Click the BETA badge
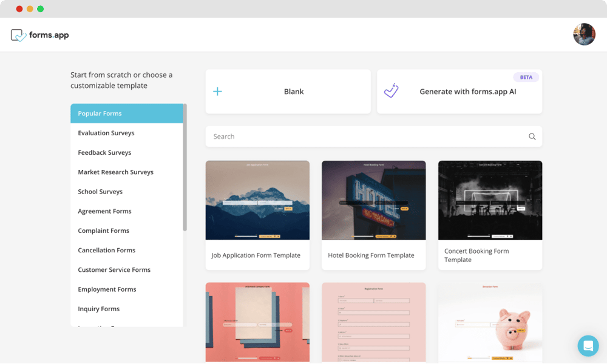Image resolution: width=607 pixels, height=364 pixels. point(526,77)
